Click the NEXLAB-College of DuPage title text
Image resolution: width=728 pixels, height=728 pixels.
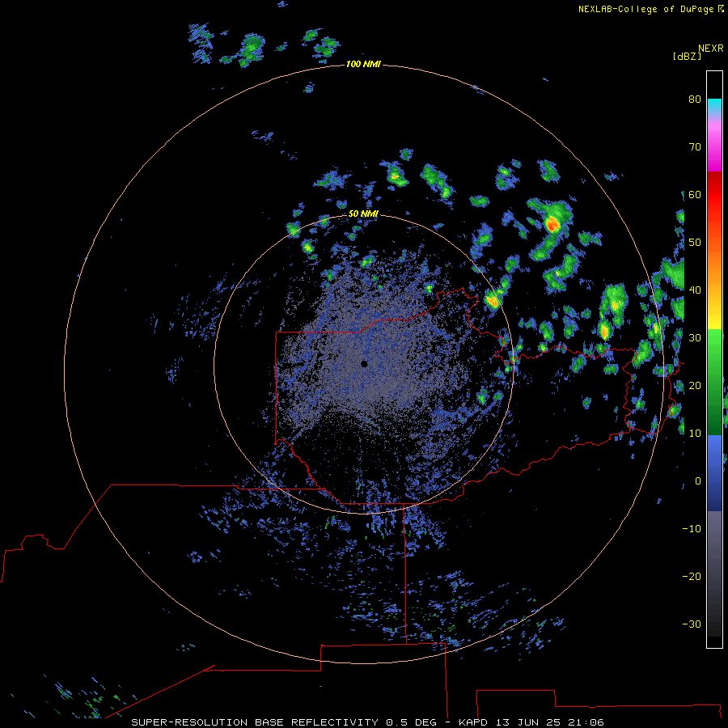645,9
